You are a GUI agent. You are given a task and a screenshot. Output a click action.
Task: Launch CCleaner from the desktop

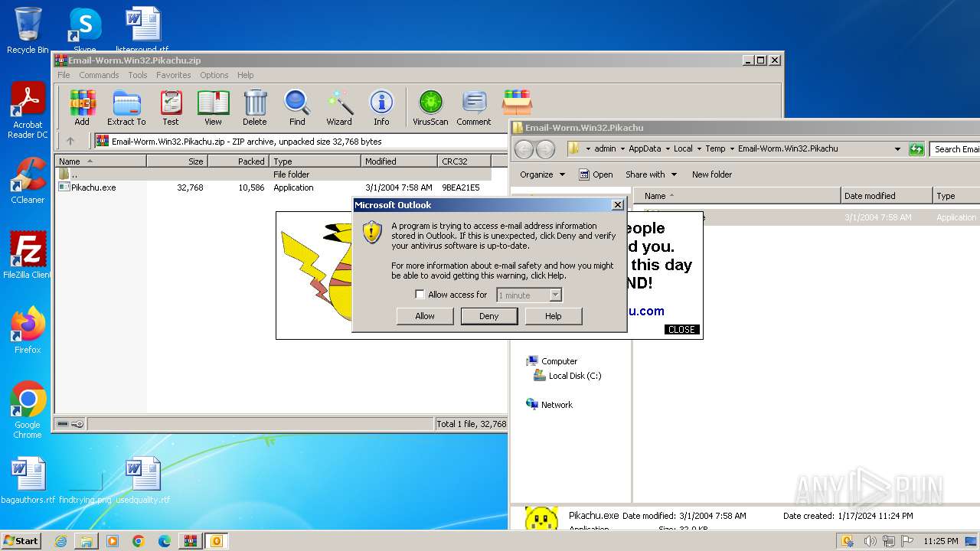[28, 181]
